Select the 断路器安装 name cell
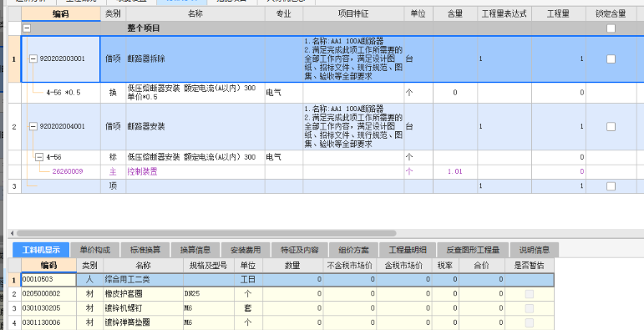Image resolution: width=644 pixels, height=330 pixels. [x=195, y=127]
